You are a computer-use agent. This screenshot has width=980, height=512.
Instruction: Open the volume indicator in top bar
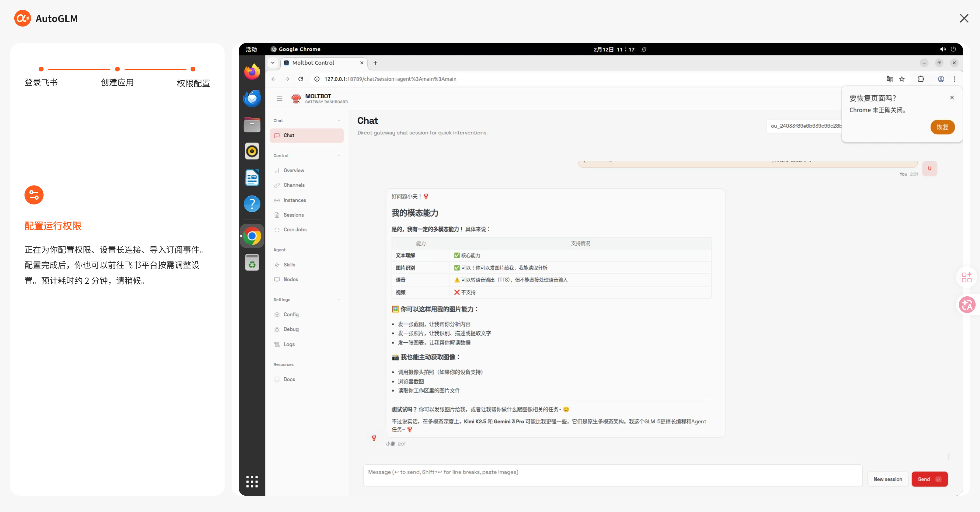[943, 49]
